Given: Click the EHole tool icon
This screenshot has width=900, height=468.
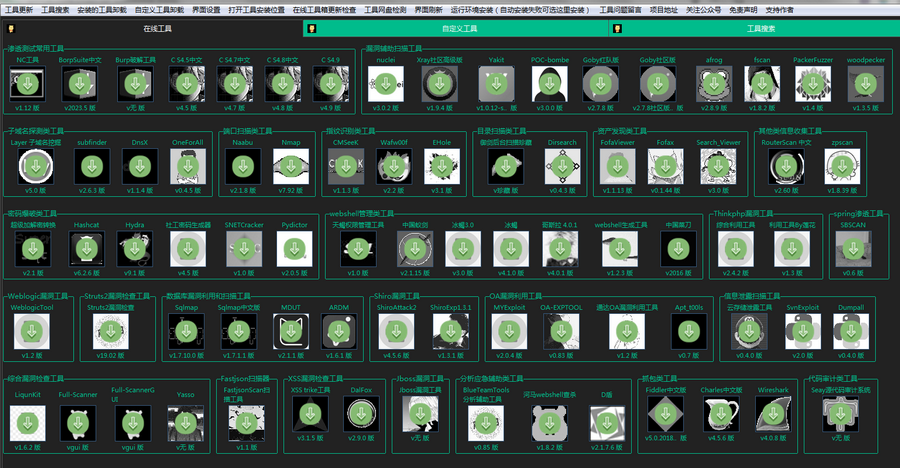Looking at the screenshot, I should pos(442,167).
